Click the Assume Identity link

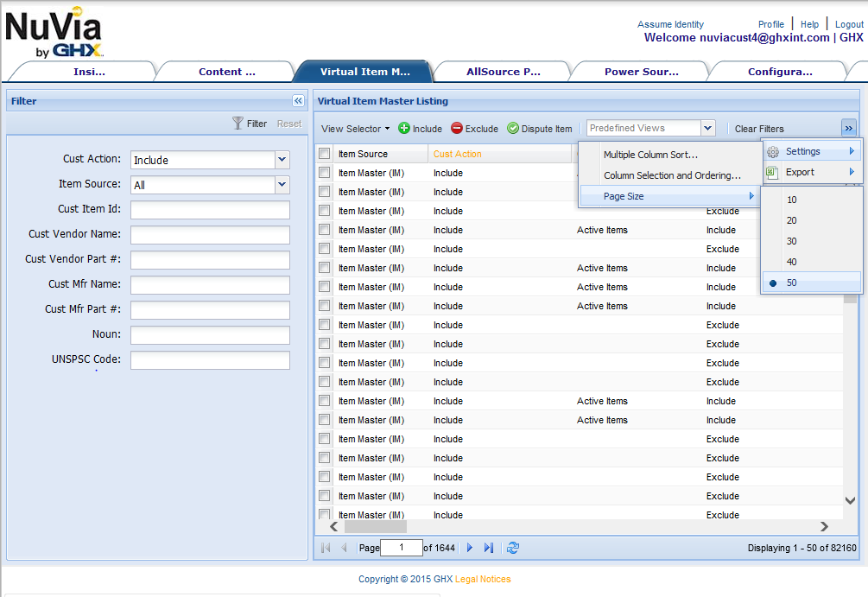tap(670, 24)
